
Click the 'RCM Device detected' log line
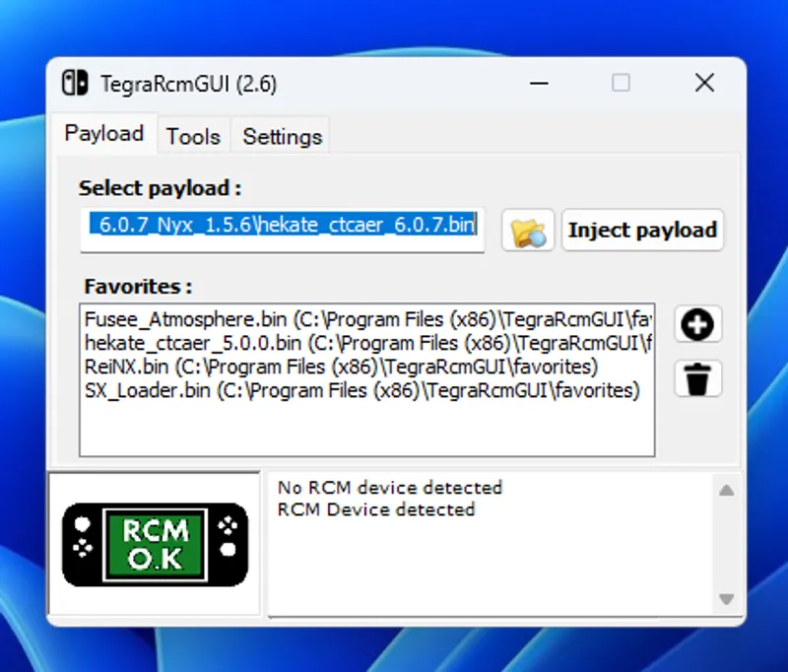tap(376, 509)
